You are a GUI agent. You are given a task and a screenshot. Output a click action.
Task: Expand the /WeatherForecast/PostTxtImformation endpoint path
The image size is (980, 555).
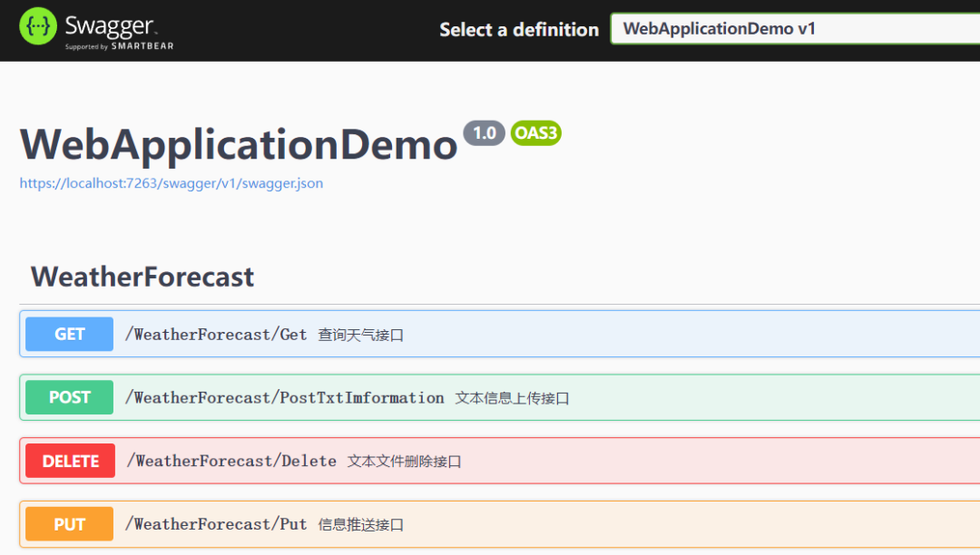pyautogui.click(x=284, y=398)
